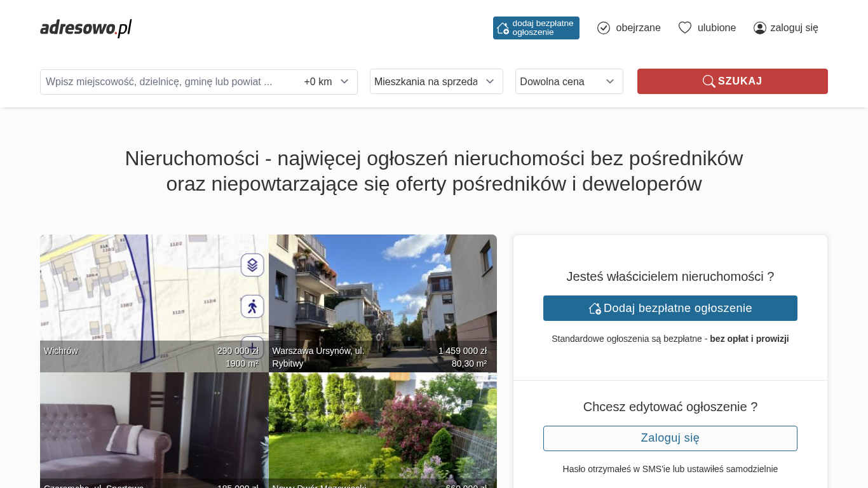Expand the +0 km distance dropdown
868x488 pixels.
pyautogui.click(x=327, y=82)
